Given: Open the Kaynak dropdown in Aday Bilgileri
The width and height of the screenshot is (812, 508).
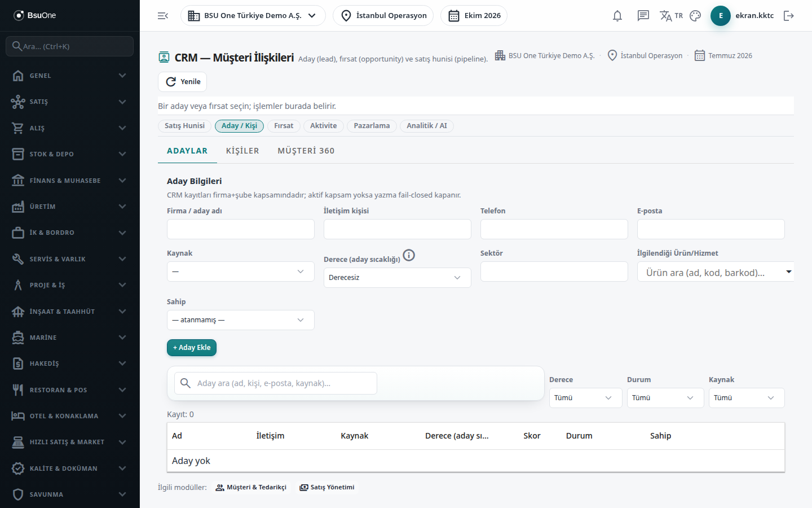Looking at the screenshot, I should click(x=241, y=271).
